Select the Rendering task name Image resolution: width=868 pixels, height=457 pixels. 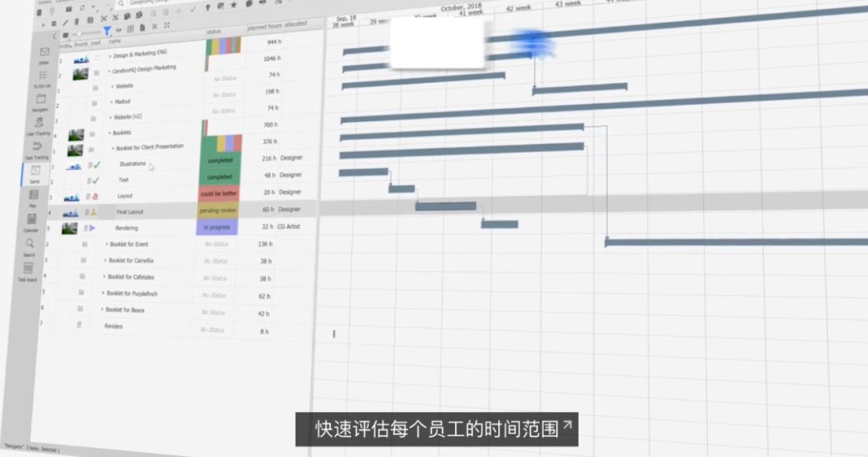tap(127, 228)
